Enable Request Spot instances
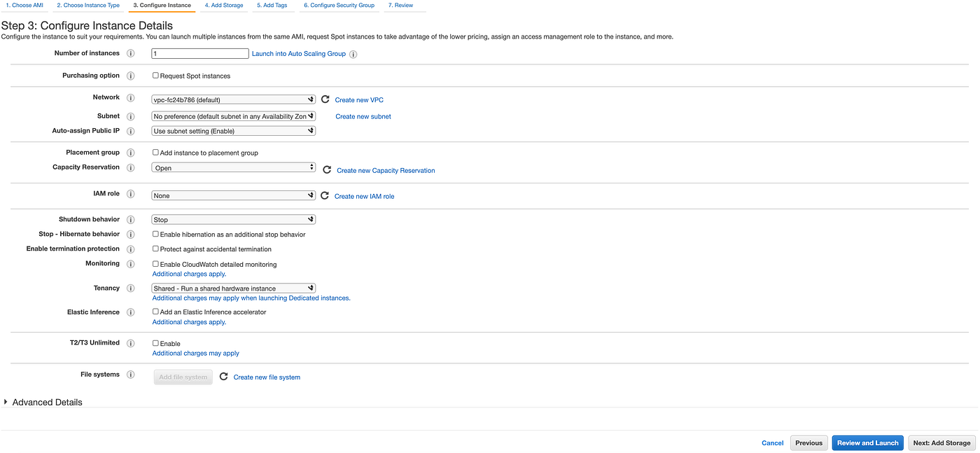The width and height of the screenshot is (980, 453). point(155,75)
